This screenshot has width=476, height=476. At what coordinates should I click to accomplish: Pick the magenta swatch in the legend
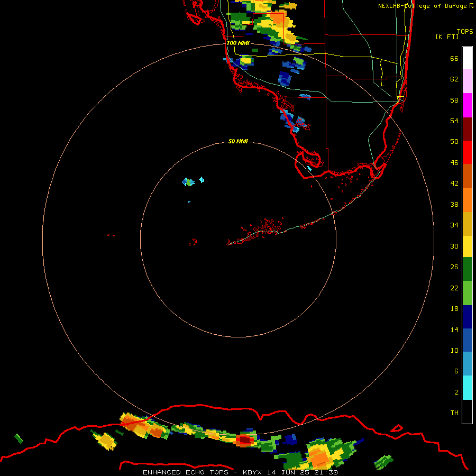tap(467, 105)
